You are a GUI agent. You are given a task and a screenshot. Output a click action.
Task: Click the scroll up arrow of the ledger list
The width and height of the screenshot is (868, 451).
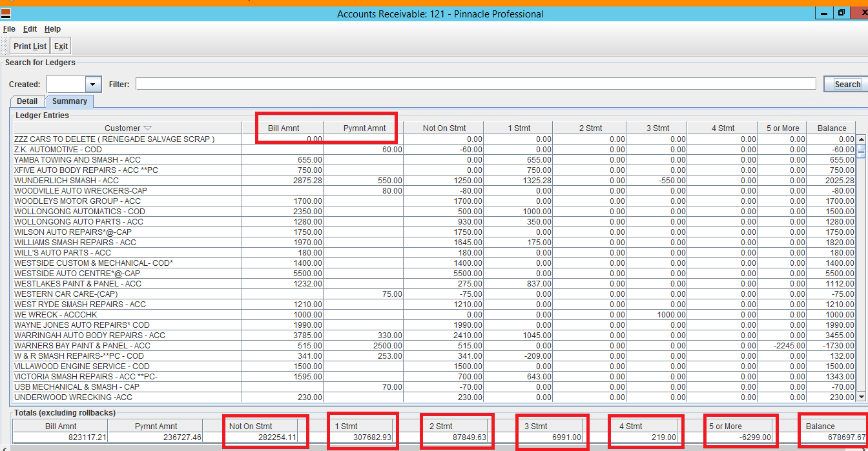(861, 139)
